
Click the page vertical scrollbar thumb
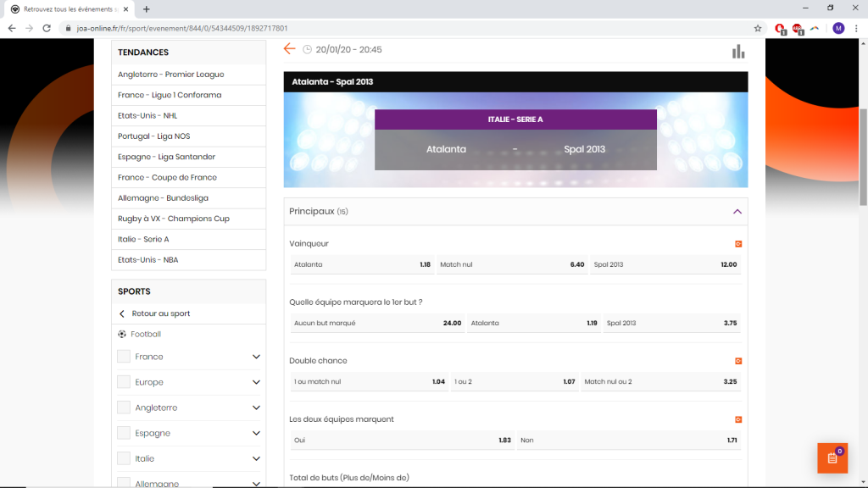tap(863, 157)
